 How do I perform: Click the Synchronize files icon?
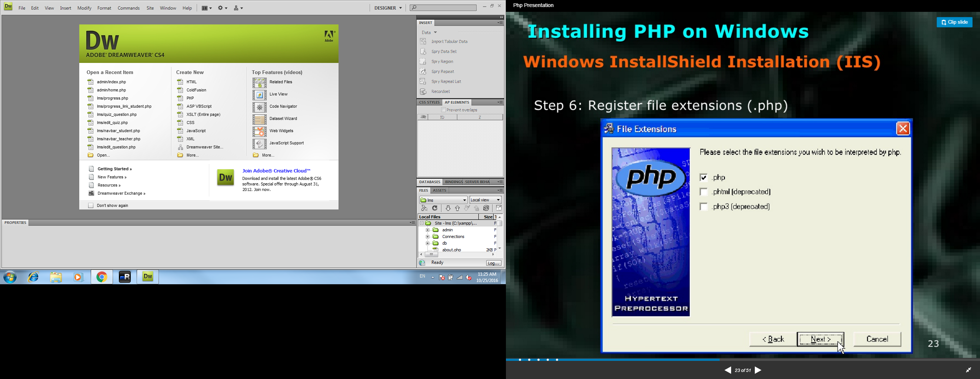487,208
